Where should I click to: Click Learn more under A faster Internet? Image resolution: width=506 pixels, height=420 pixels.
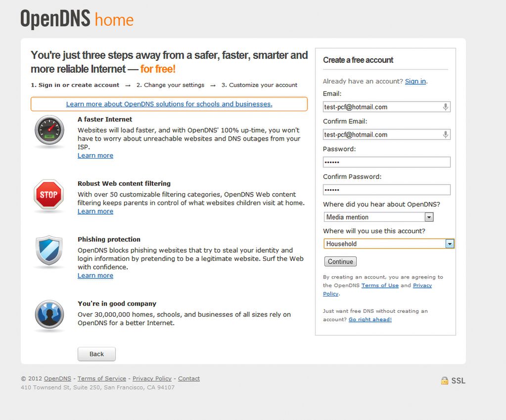95,155
